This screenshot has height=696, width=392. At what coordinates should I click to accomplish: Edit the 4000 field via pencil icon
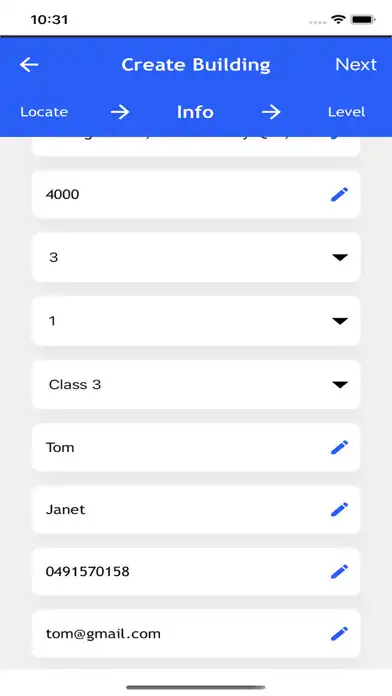pyautogui.click(x=339, y=194)
